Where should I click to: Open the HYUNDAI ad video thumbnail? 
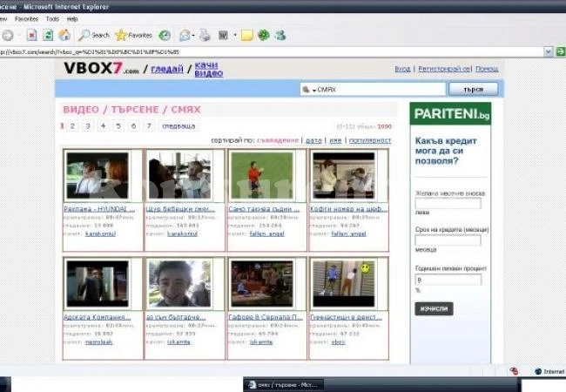[98, 175]
